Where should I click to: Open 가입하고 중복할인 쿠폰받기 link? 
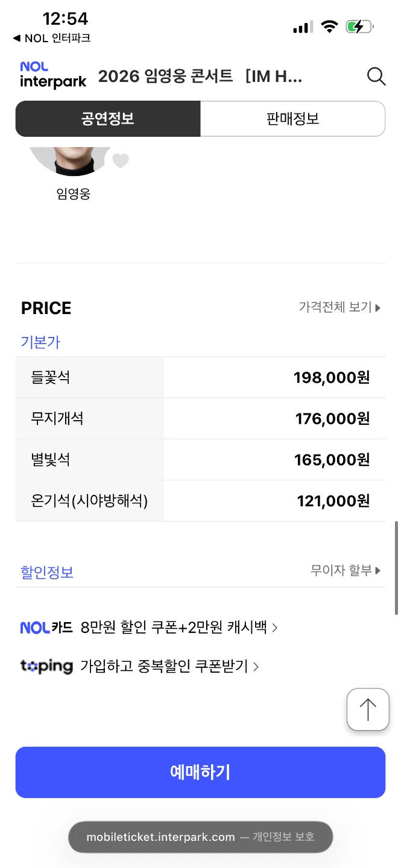point(169,666)
